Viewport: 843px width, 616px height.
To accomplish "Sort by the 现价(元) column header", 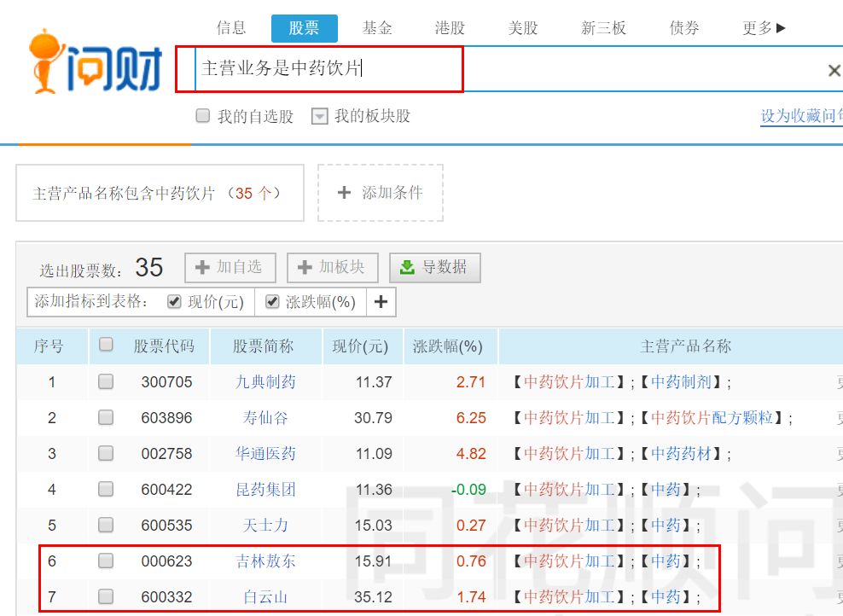I will click(361, 346).
